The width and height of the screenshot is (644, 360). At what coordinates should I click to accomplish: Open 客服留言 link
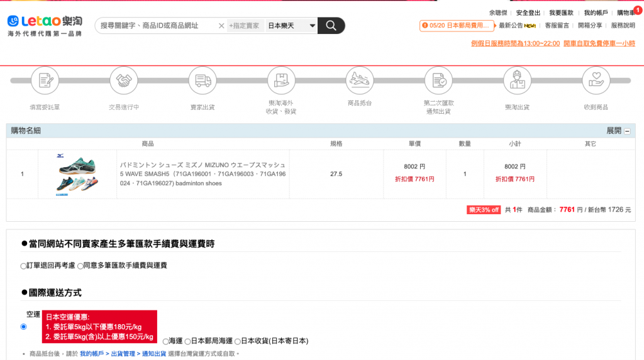point(557,26)
